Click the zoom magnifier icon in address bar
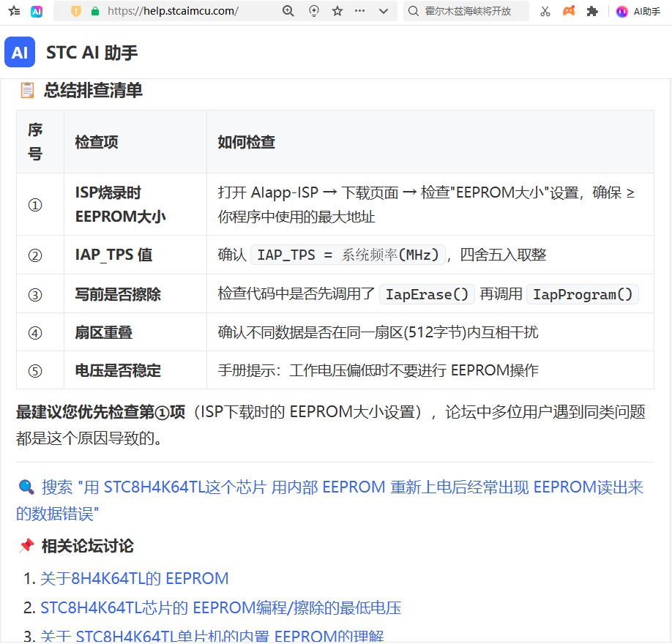Viewport: 672px width, 644px height. (x=288, y=11)
